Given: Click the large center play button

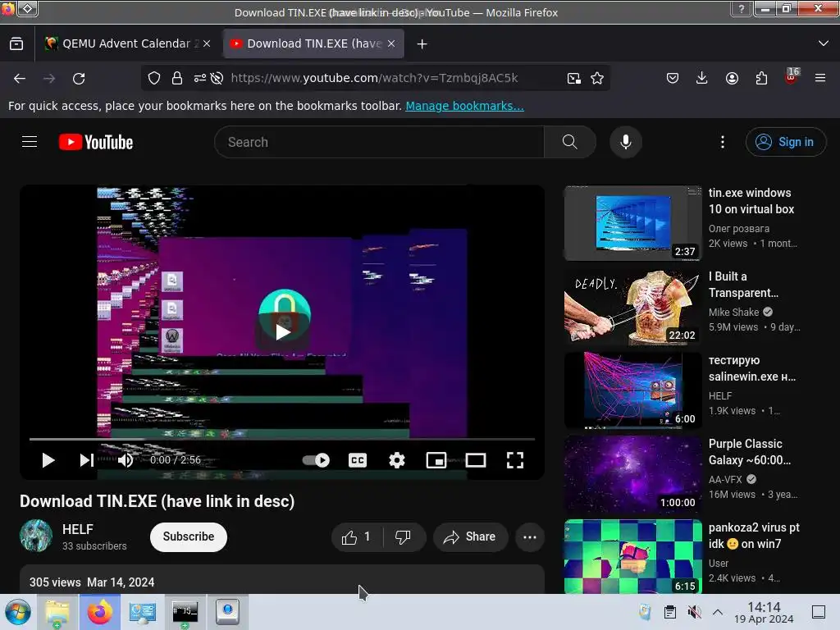Looking at the screenshot, I should (x=283, y=332).
